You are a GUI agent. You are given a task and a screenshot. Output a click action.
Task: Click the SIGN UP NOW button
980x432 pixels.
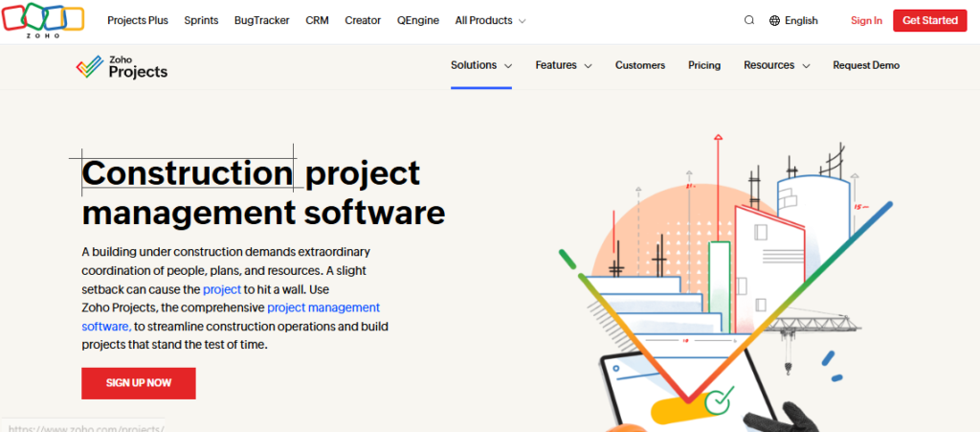139,383
